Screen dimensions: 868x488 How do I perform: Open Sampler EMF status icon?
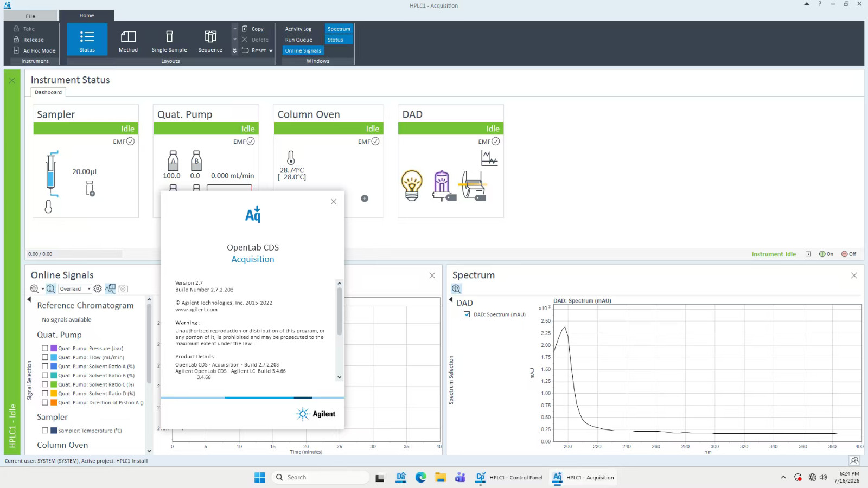pyautogui.click(x=130, y=142)
